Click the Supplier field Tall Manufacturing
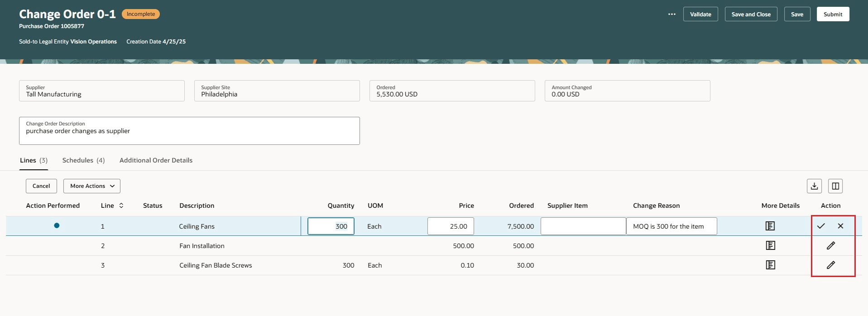The height and width of the screenshot is (316, 868). point(102,91)
